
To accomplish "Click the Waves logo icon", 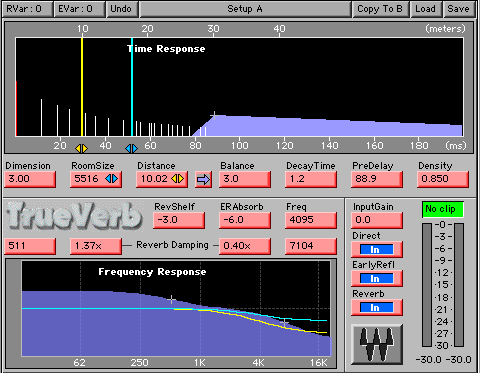I will [x=377, y=345].
